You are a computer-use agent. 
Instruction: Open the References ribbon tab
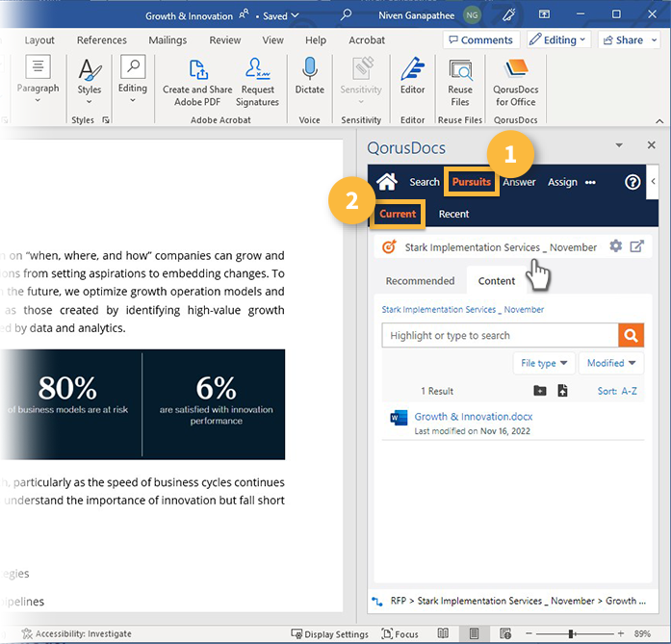click(x=102, y=40)
